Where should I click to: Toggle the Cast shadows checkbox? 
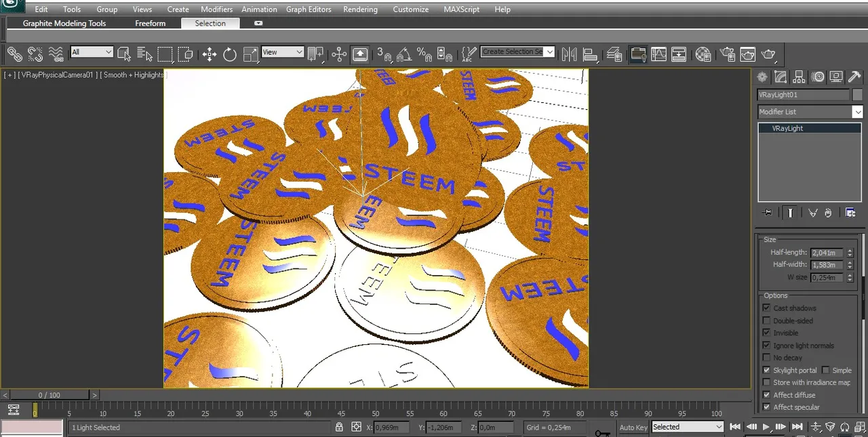coord(767,308)
